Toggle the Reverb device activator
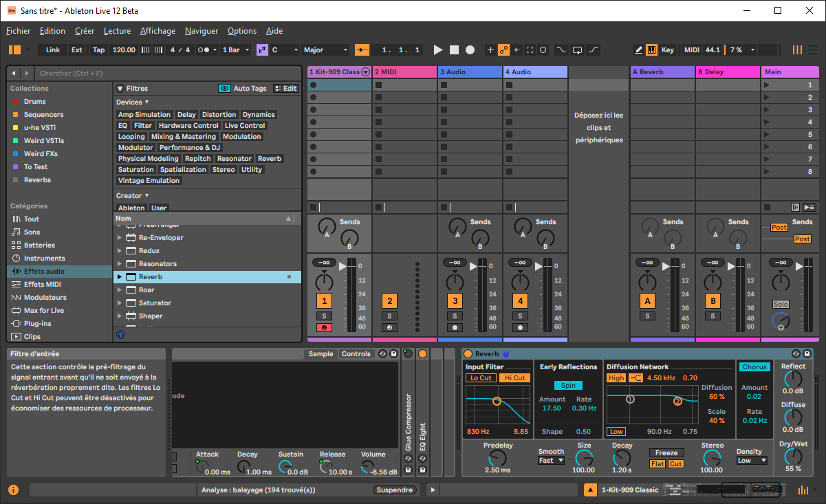The height and width of the screenshot is (504, 826). coord(468,353)
